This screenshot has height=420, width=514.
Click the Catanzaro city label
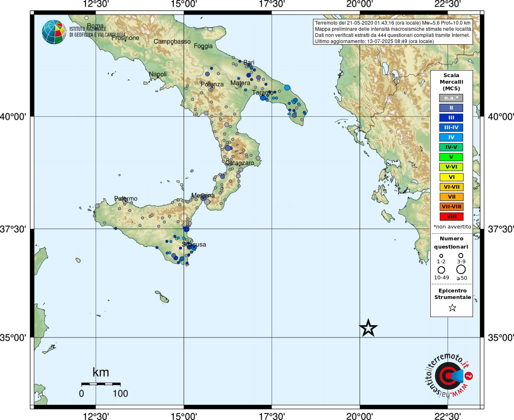coord(240,163)
